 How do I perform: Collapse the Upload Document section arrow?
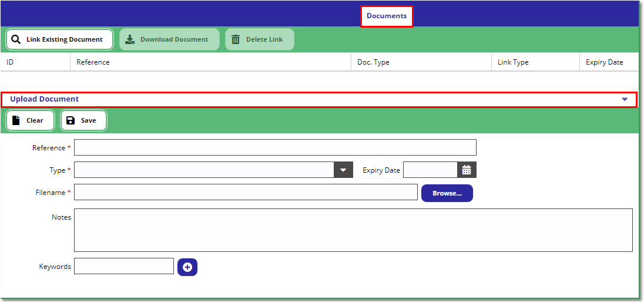coord(625,99)
